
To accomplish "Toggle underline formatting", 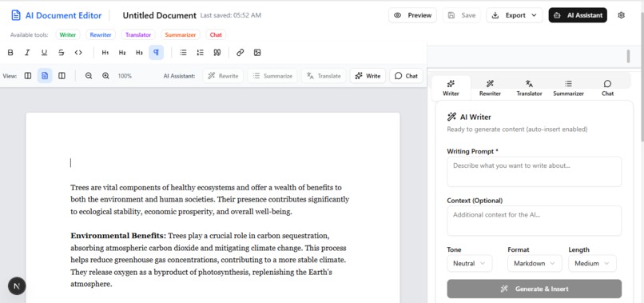I will click(45, 53).
